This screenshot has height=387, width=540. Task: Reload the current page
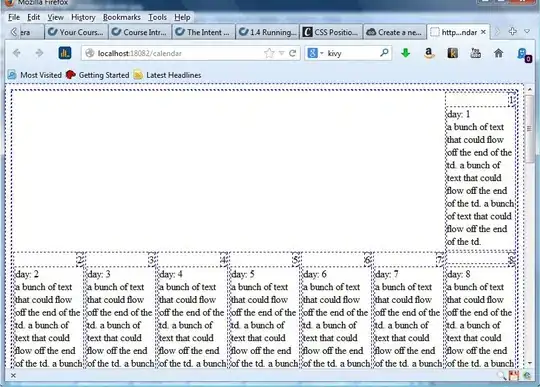coord(293,53)
